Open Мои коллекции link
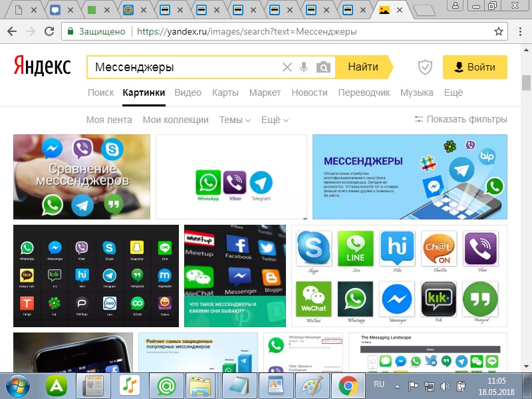This screenshot has height=399, width=532. (176, 120)
